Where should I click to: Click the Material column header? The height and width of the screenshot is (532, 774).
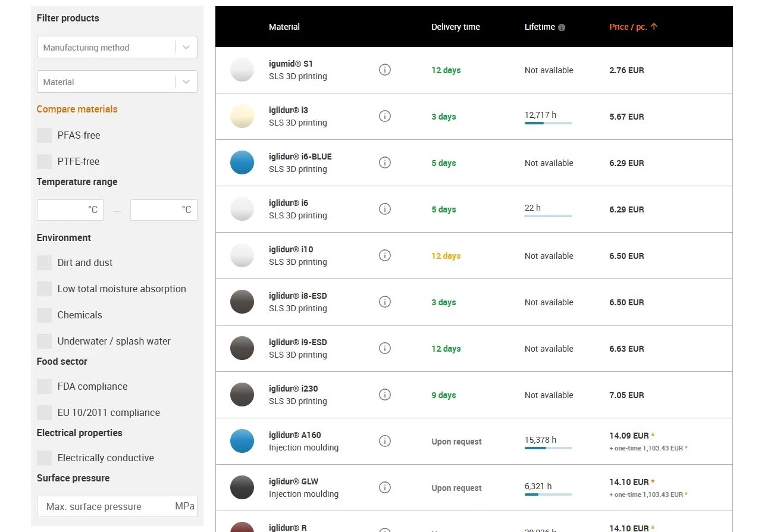point(284,27)
